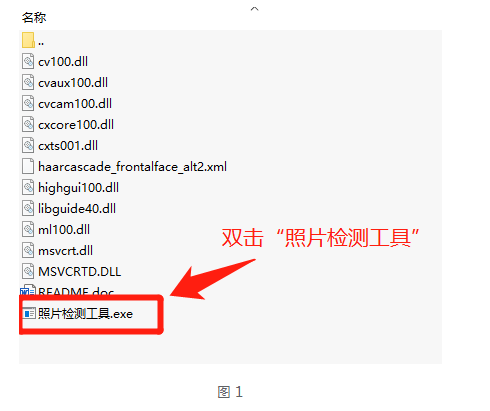490x411 pixels.
Task: Click the libguide40.dll file icon
Action: (x=28, y=208)
